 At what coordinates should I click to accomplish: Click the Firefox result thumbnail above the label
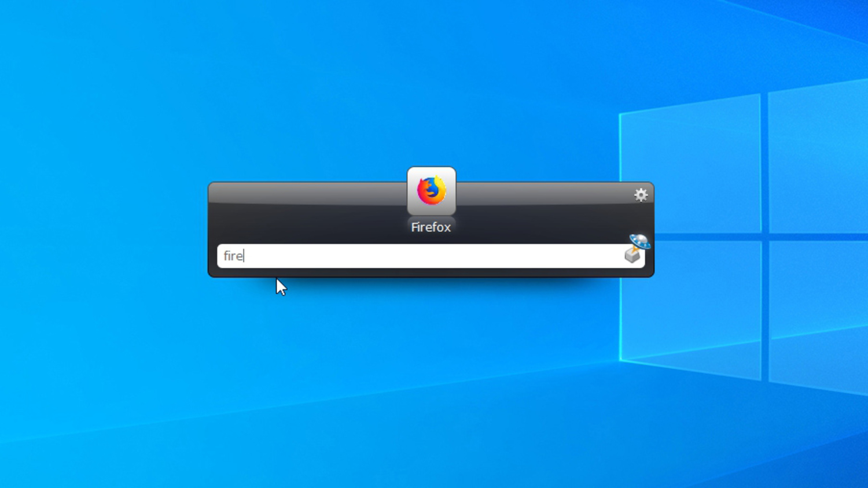point(431,191)
